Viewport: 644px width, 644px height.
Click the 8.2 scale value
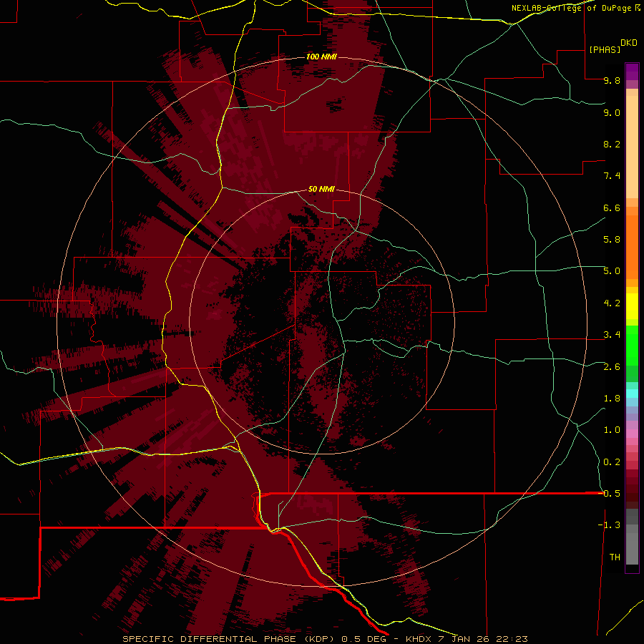pyautogui.click(x=612, y=144)
